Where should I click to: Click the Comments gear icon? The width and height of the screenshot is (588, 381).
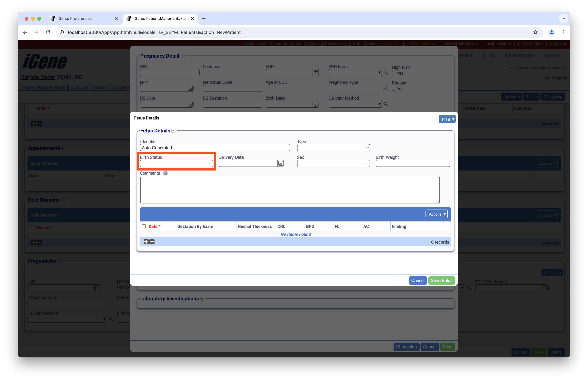coord(165,173)
